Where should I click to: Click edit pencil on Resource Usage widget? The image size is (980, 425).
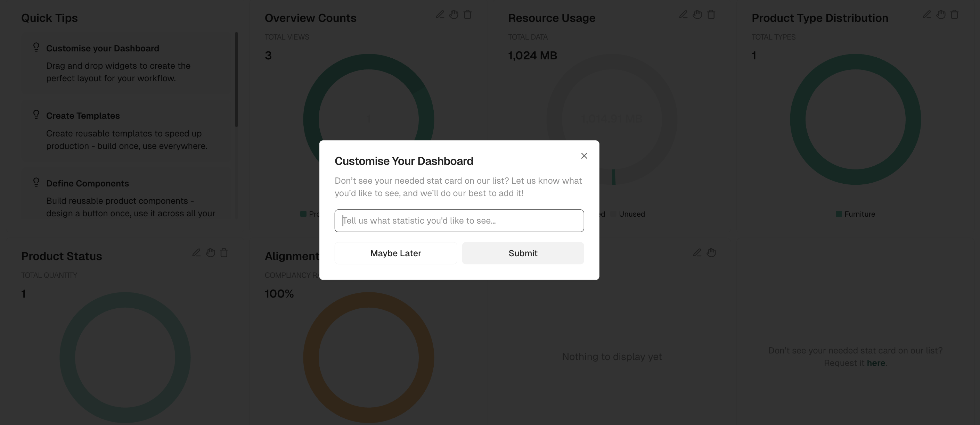pyautogui.click(x=683, y=15)
